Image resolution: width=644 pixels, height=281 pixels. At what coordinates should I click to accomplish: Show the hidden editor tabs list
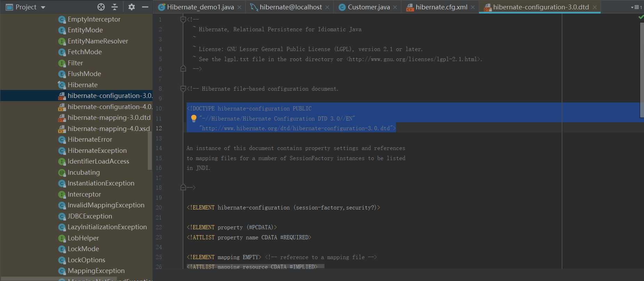[x=636, y=7]
